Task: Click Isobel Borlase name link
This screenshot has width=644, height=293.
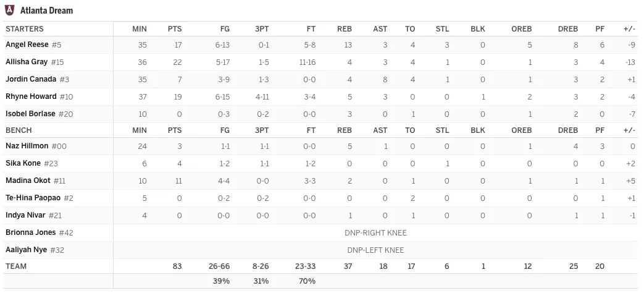Action: [x=30, y=113]
